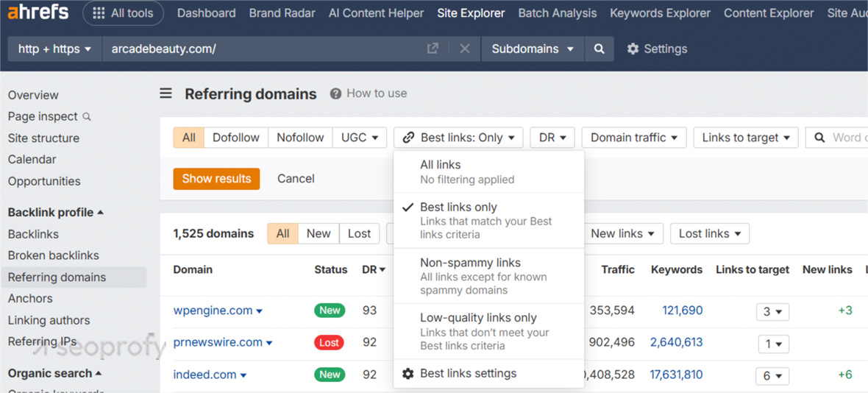Open the Links to target filter dropdown
868x393 pixels.
pos(746,138)
